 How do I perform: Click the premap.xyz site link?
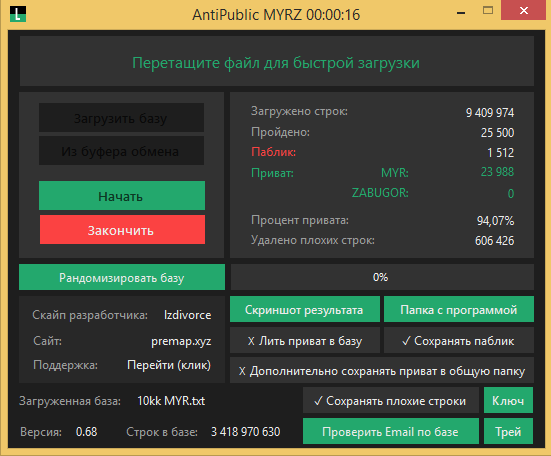pyautogui.click(x=181, y=341)
